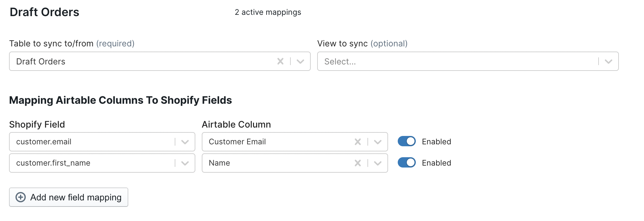Image resolution: width=644 pixels, height=221 pixels.
Task: Clear the Customer Email column selection
Action: tap(357, 142)
